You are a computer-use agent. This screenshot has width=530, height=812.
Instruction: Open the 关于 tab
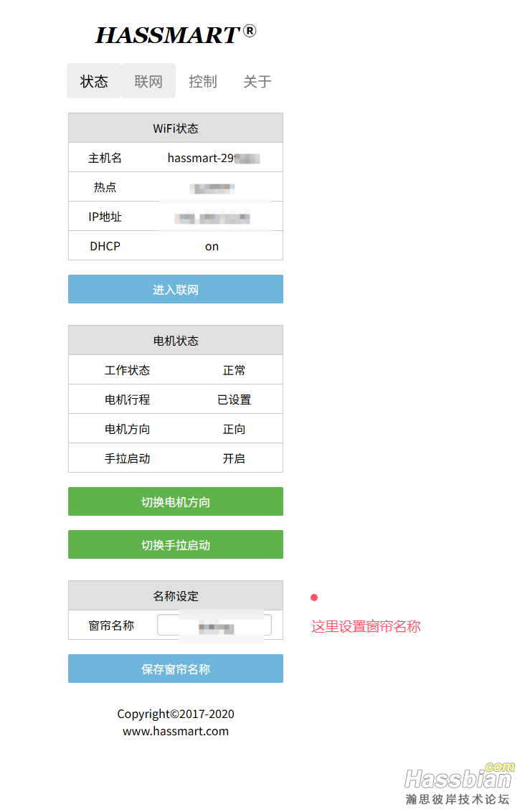point(257,81)
